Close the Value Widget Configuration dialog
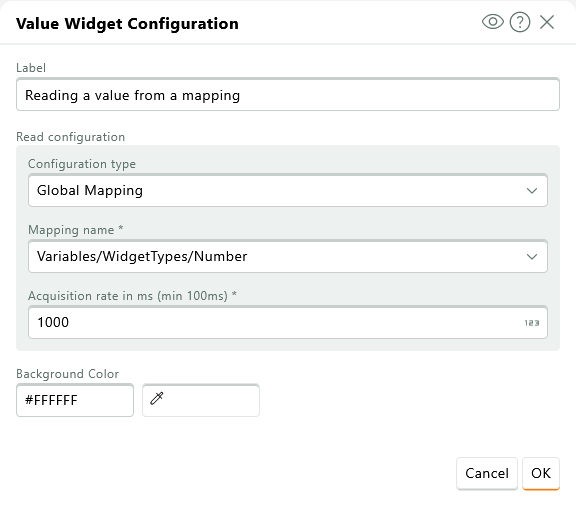This screenshot has width=576, height=507. click(x=547, y=22)
